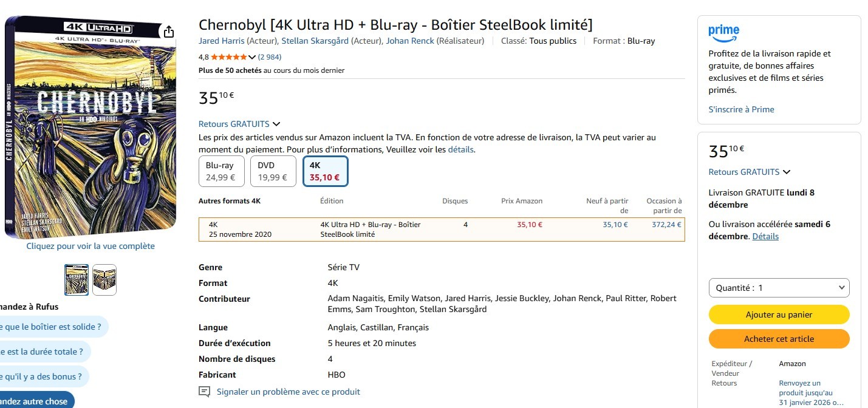Click Acheter cet article button
Viewport: 868px width, 408px height.
[779, 339]
